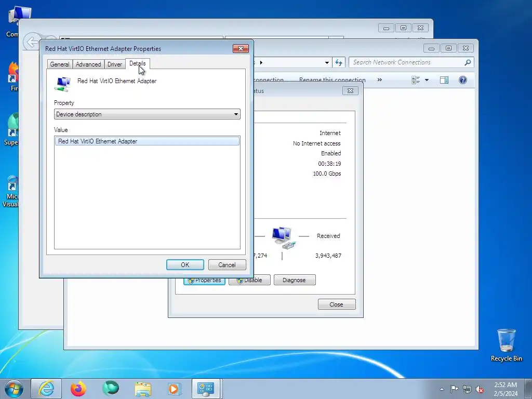
Task: Open the Advanced tab
Action: point(88,64)
